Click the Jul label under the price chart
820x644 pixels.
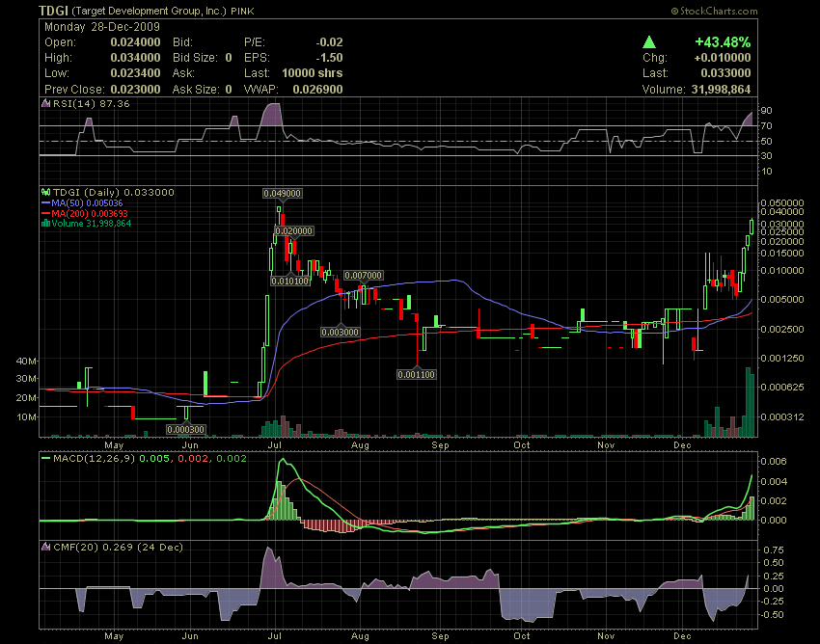point(275,445)
